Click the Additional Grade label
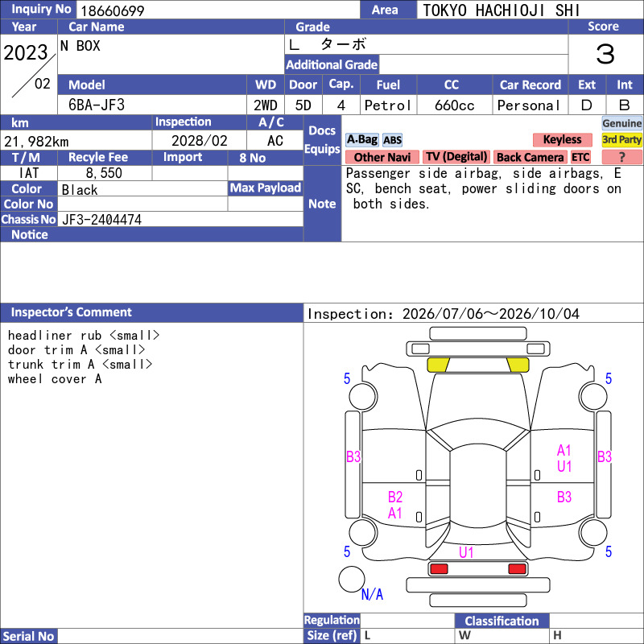Image resolution: width=644 pixels, height=644 pixels. coord(332,64)
